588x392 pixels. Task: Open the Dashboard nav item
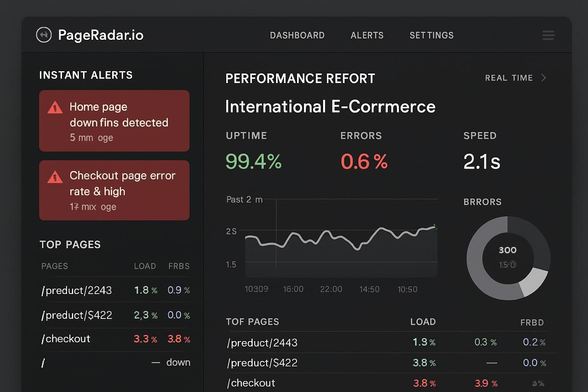[297, 35]
